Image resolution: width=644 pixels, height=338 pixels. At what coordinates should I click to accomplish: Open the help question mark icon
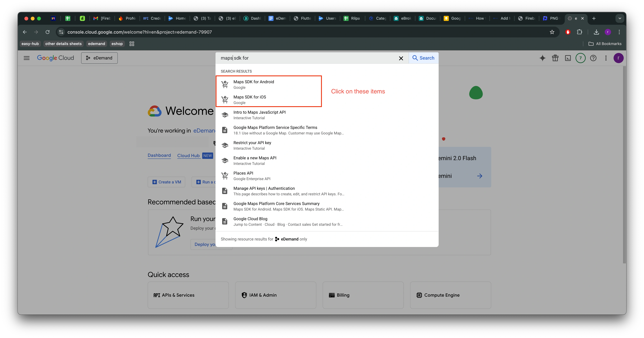click(593, 58)
